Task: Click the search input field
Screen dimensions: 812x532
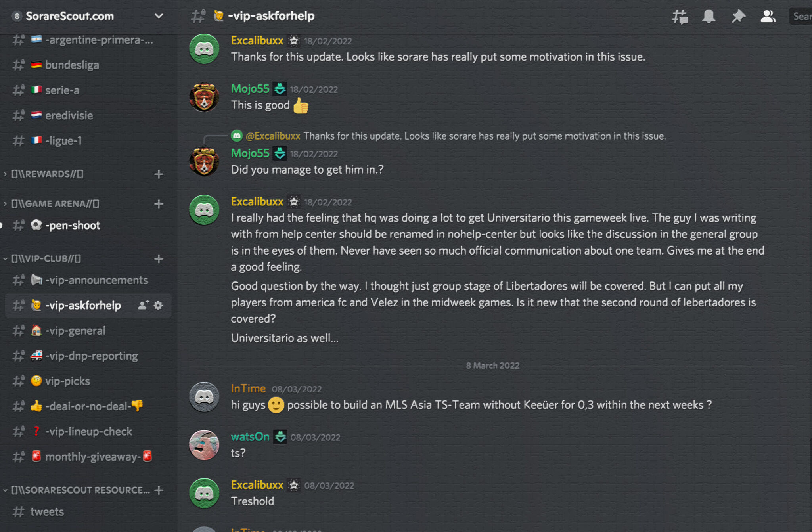Action: (801, 17)
